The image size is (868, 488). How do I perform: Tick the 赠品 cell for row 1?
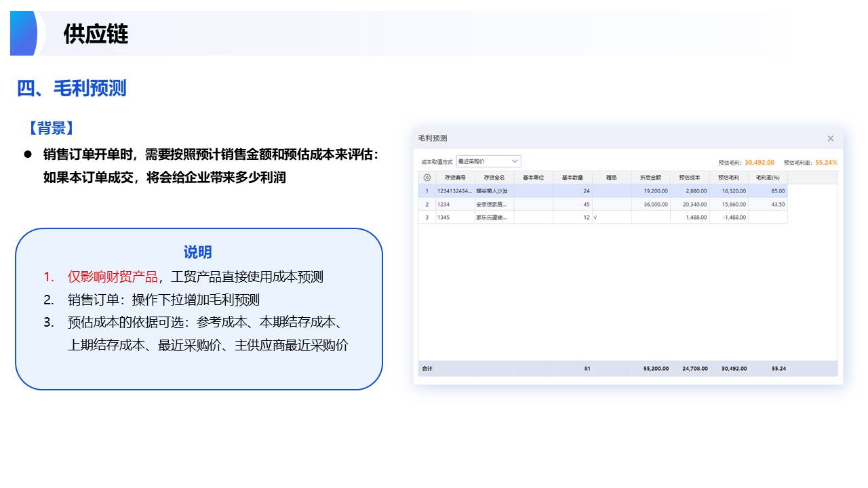(611, 191)
